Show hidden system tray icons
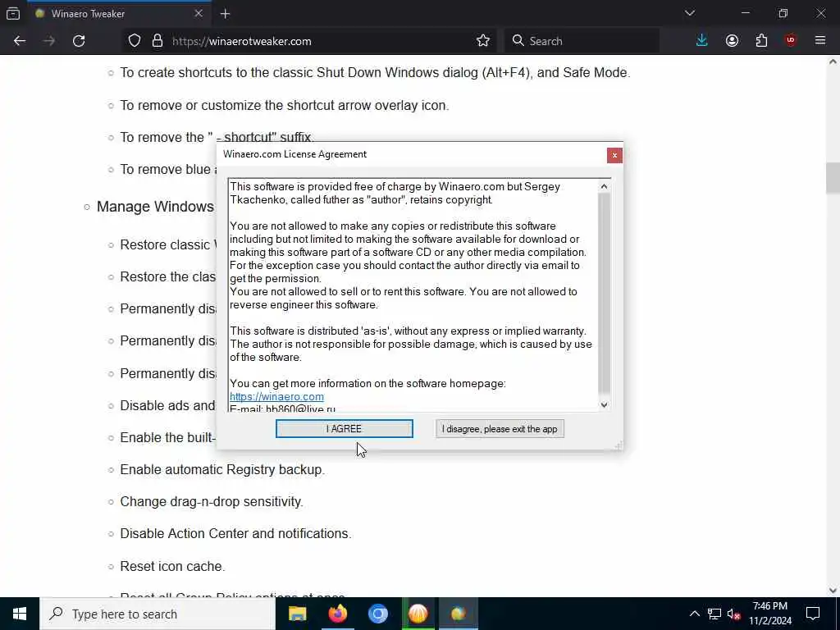This screenshot has width=840, height=630. pos(694,614)
